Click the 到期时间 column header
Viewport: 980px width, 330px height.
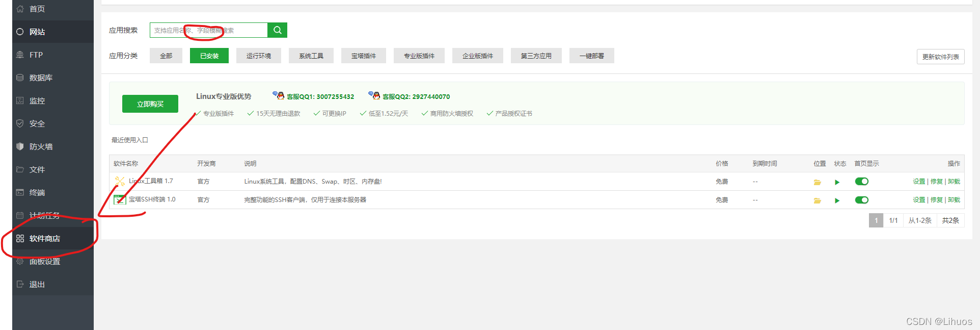tap(765, 164)
